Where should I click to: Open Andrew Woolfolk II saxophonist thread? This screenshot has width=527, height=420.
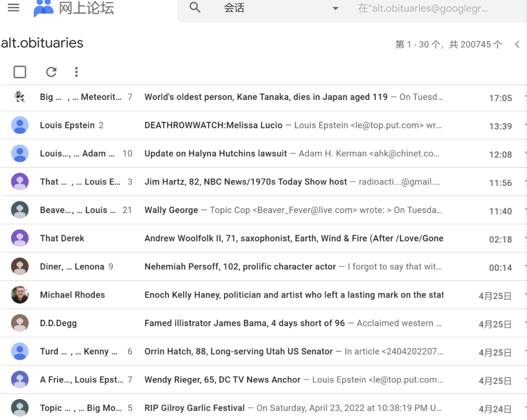pyautogui.click(x=294, y=238)
